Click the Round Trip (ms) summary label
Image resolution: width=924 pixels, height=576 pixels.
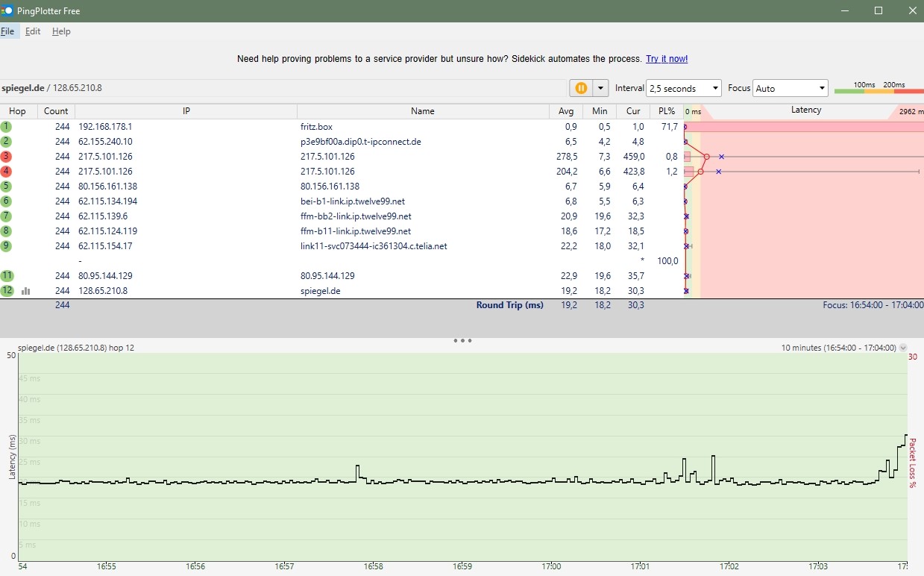(510, 305)
